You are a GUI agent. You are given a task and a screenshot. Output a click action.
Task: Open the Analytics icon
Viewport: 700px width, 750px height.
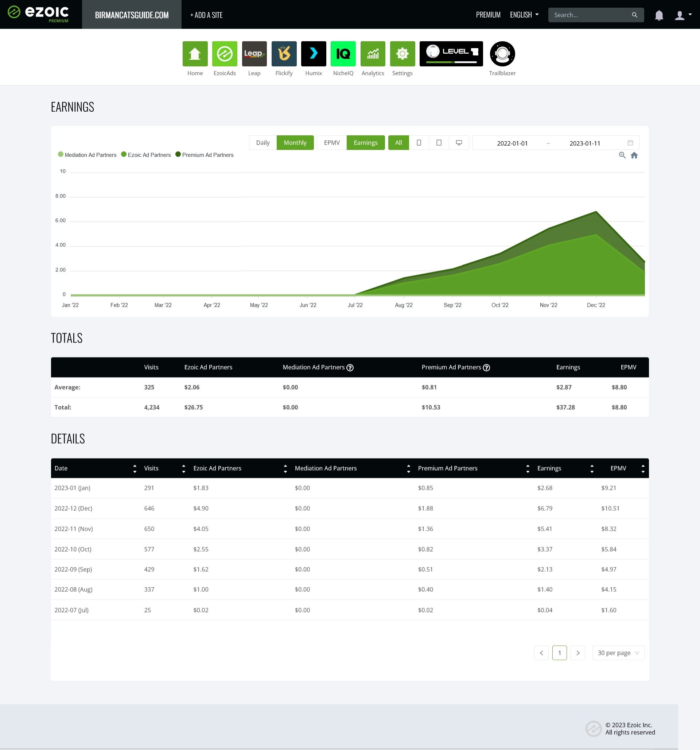373,54
